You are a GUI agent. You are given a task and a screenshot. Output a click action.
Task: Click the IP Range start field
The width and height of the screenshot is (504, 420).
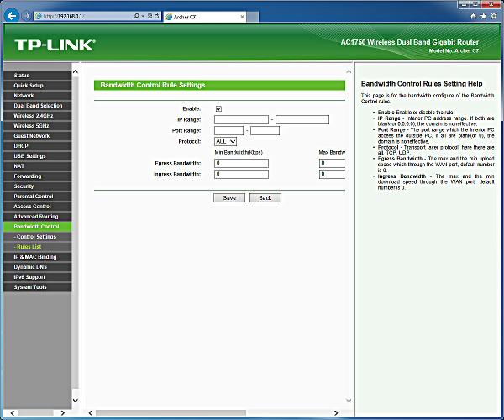click(241, 120)
